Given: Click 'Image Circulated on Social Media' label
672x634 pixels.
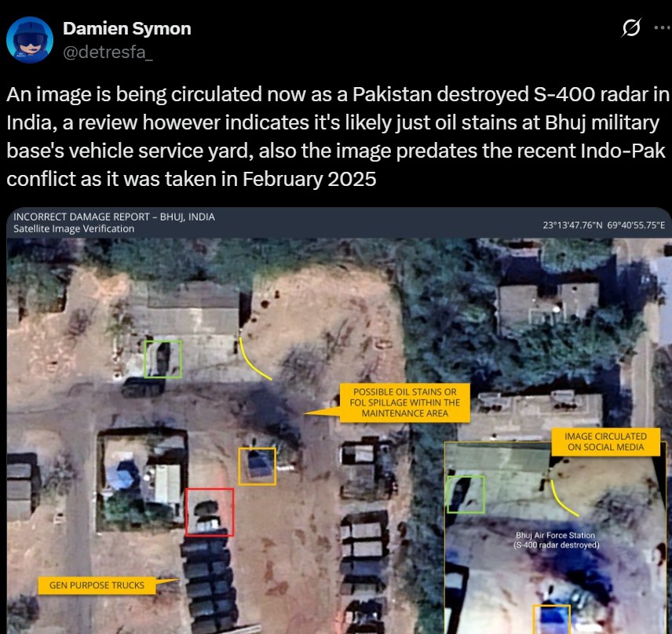Looking at the screenshot, I should (605, 442).
